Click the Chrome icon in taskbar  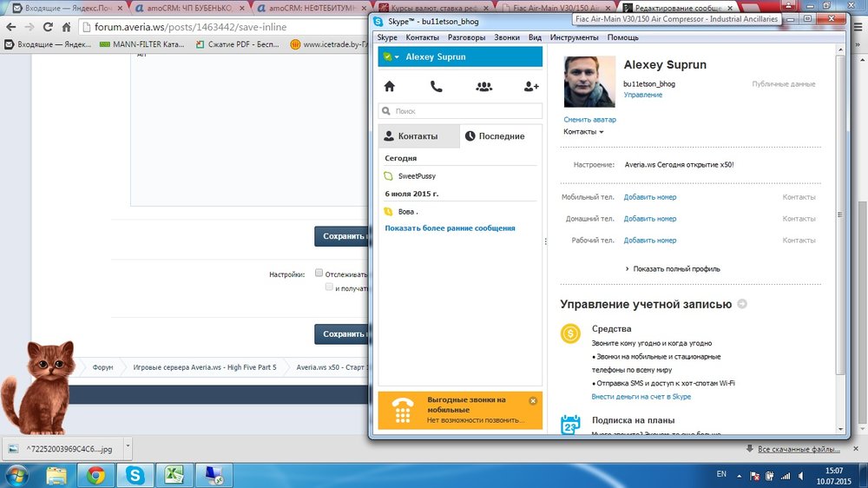95,474
